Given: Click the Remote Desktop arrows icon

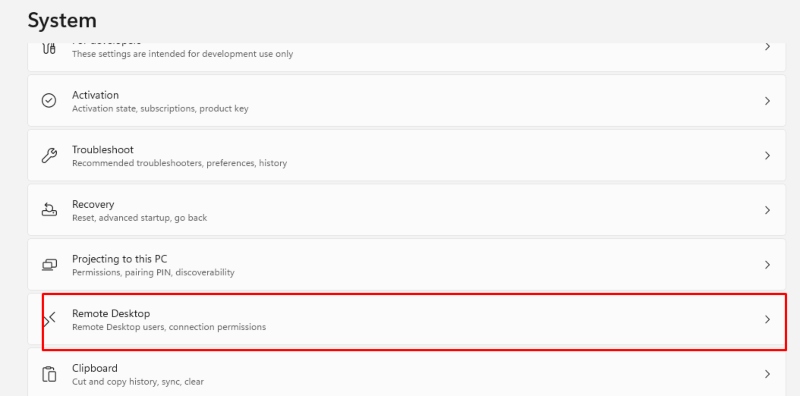Looking at the screenshot, I should [49, 319].
